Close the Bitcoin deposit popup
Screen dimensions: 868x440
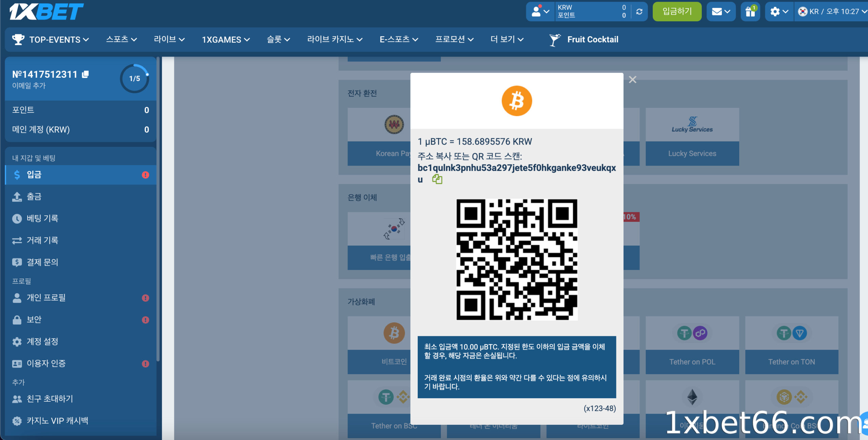click(632, 80)
